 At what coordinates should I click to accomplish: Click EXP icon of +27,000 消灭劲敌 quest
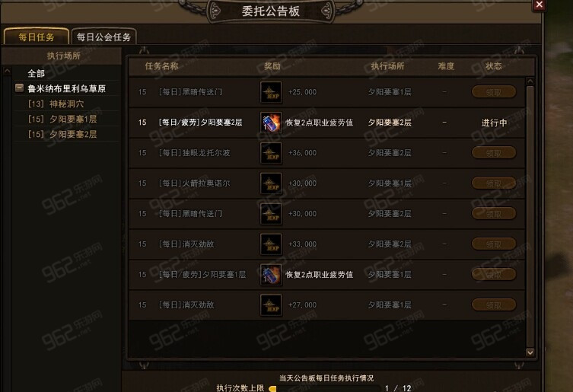point(271,304)
